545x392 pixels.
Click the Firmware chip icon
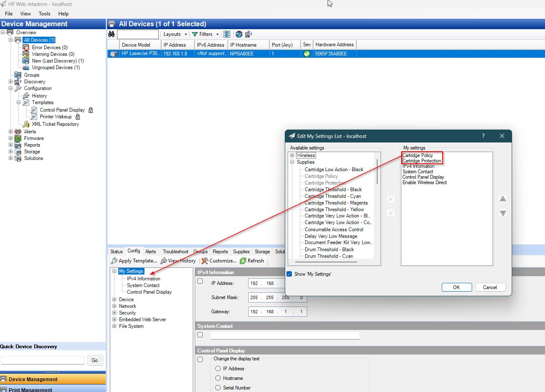coord(18,138)
